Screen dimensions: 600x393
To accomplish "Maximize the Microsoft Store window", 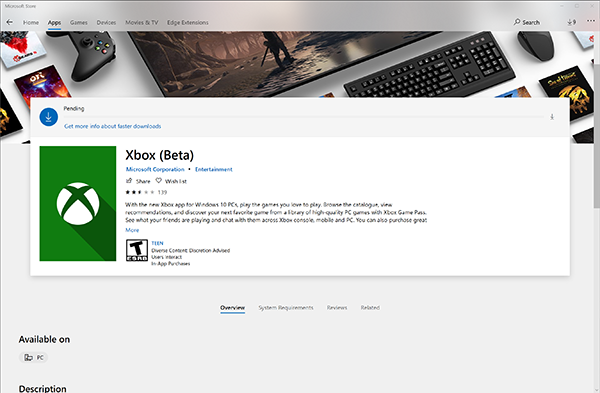I will pyautogui.click(x=577, y=6).
